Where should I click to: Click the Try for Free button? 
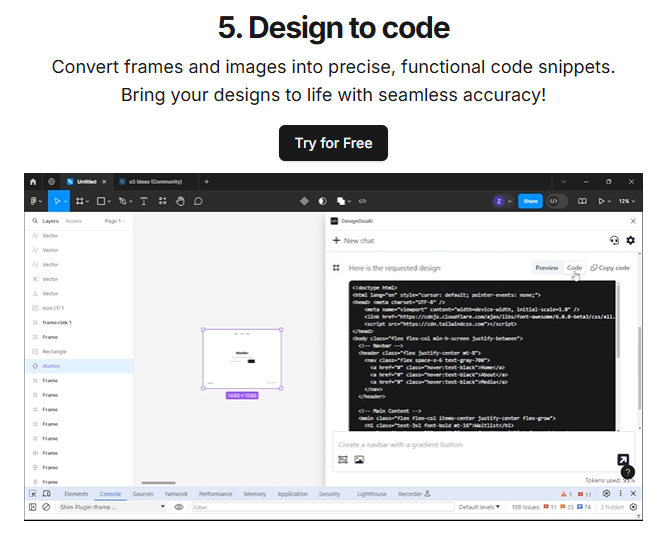333,143
